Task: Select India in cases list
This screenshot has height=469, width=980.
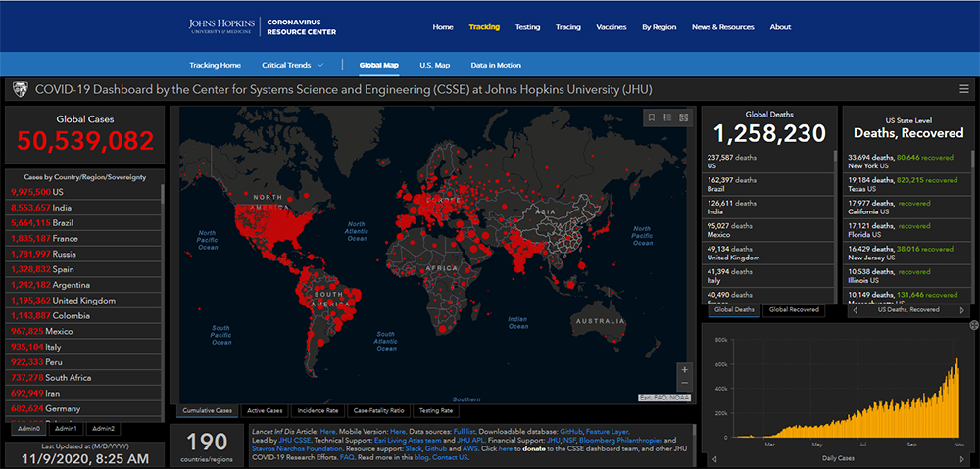Action: (x=84, y=208)
